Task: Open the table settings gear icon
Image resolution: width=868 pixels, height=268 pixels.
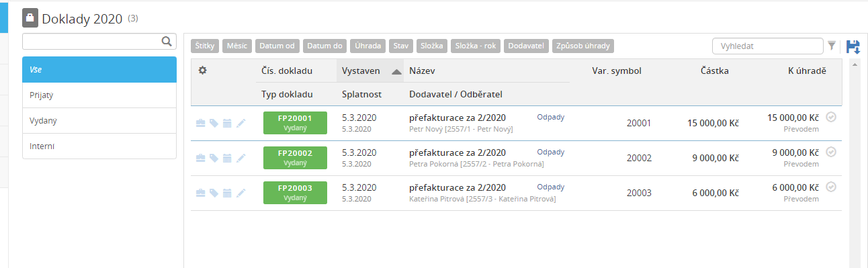Action: 202,71
